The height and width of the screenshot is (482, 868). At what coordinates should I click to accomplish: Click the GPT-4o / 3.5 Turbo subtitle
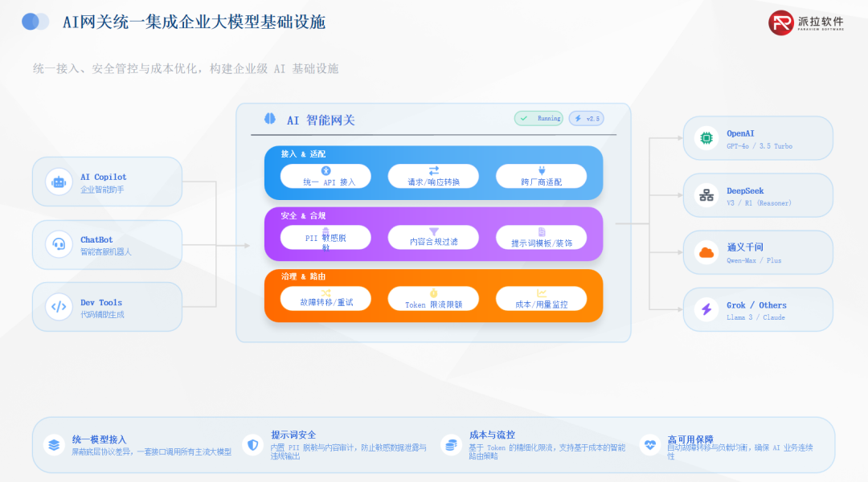pyautogui.click(x=759, y=146)
